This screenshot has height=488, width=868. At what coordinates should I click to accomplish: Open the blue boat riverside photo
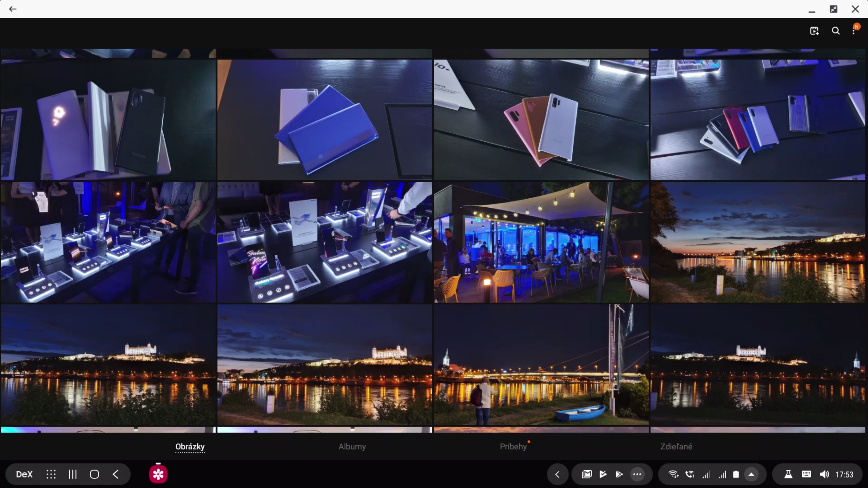541,365
